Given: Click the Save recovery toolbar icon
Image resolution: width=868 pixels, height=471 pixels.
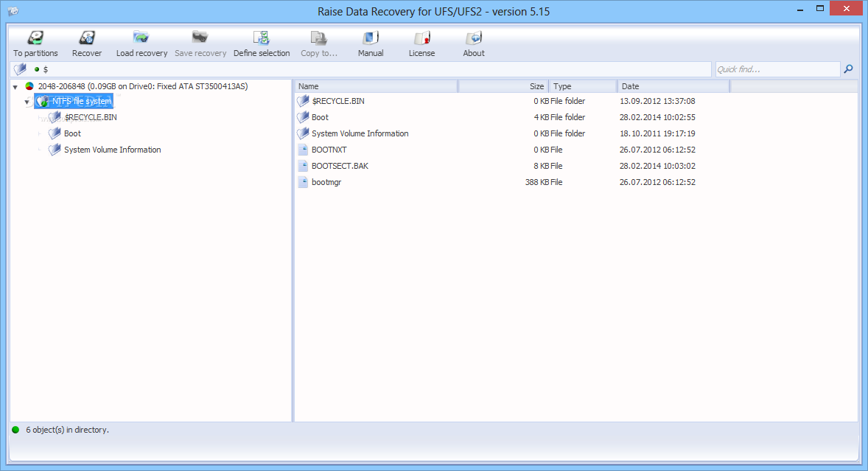Looking at the screenshot, I should pyautogui.click(x=200, y=38).
